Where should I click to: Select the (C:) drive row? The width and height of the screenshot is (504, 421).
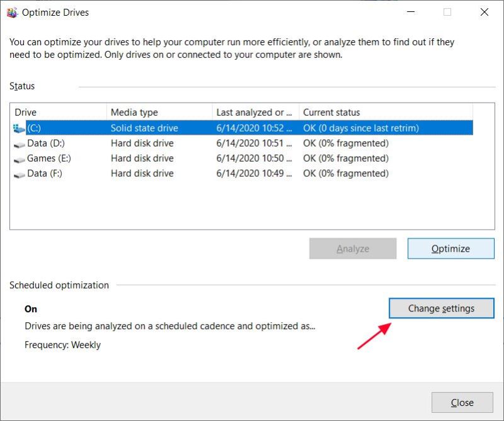94,128
